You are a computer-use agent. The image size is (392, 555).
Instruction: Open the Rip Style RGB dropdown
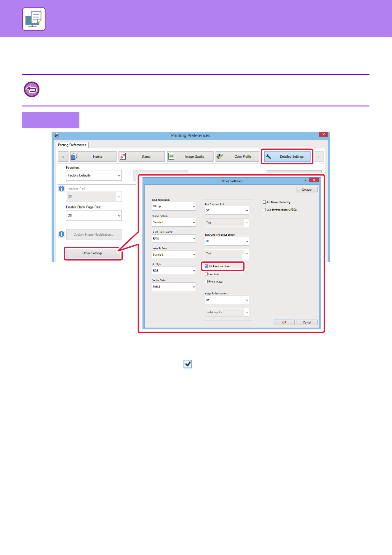click(x=174, y=271)
